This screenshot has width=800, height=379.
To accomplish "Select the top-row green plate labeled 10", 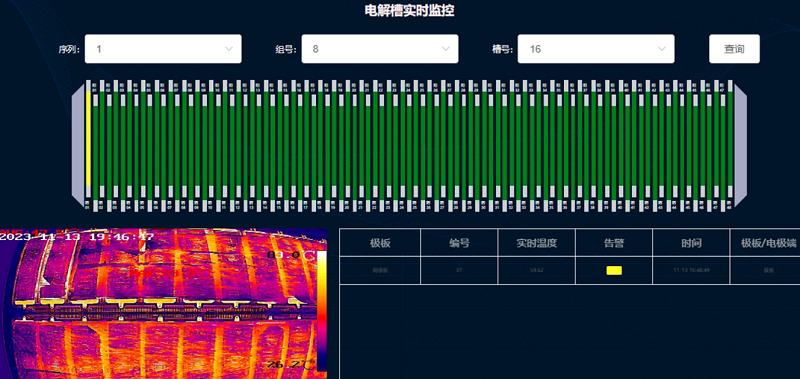I will click(x=212, y=139).
